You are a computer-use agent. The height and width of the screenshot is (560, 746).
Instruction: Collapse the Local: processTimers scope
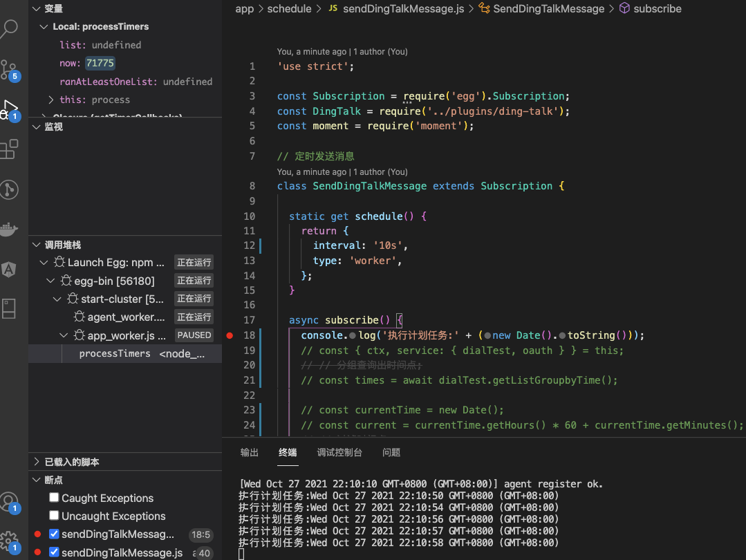pyautogui.click(x=44, y=27)
